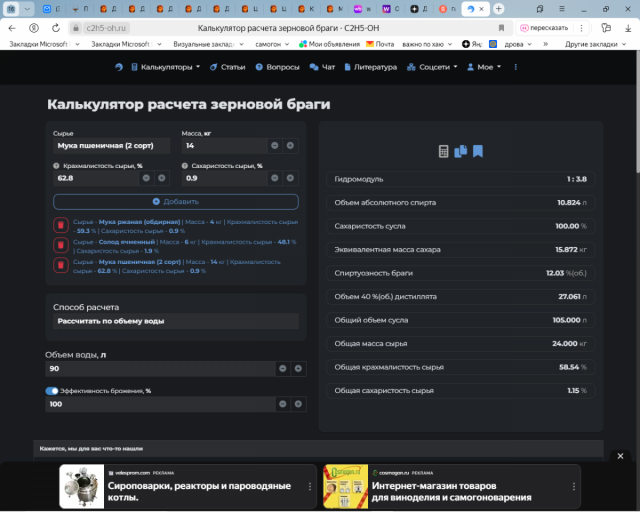Delete the Солод ячменный entry
The width and height of the screenshot is (640, 512).
(x=60, y=245)
